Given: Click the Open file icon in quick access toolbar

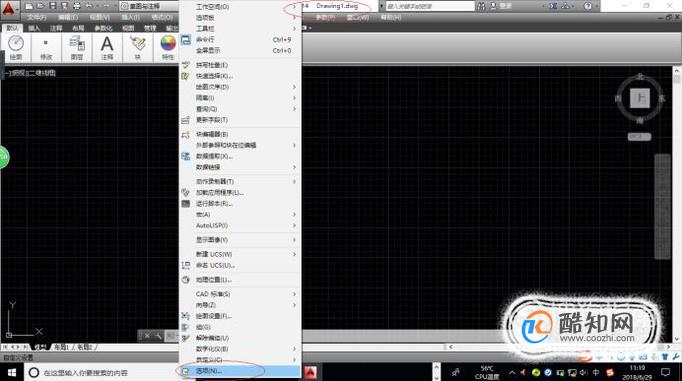Looking at the screenshot, I should [x=40, y=6].
